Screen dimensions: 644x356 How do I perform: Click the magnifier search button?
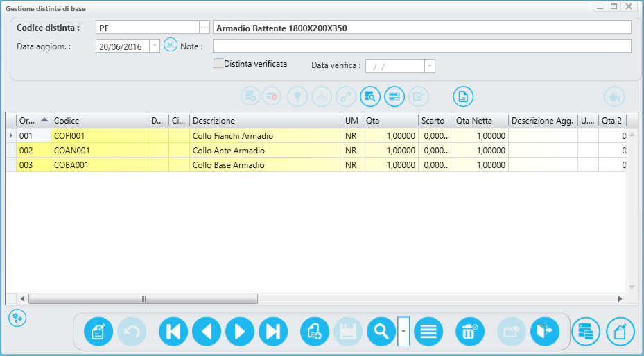tap(381, 332)
